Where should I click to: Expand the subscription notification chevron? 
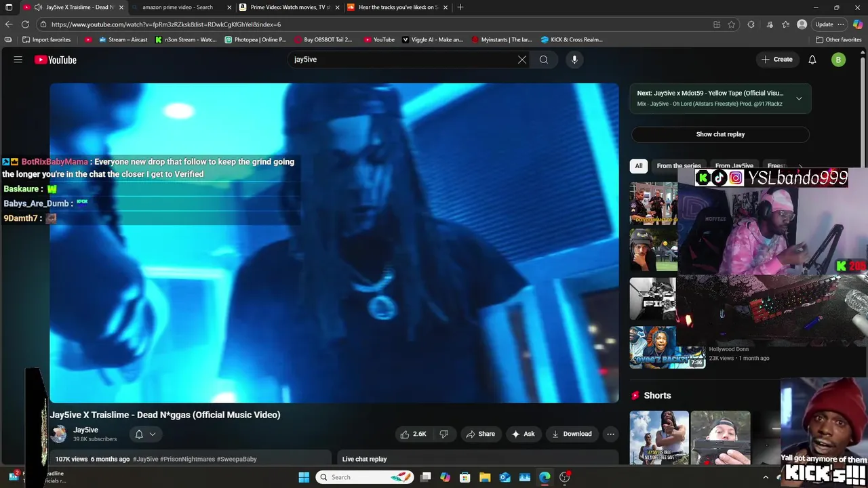pos(153,434)
